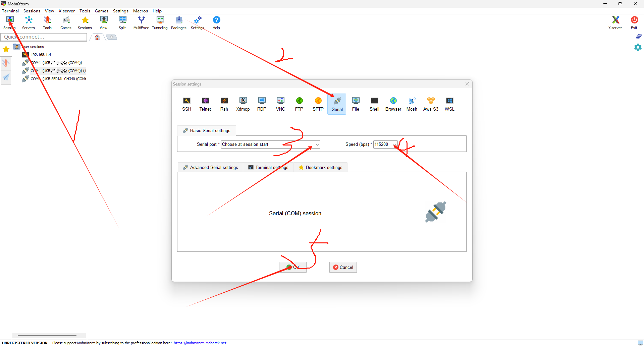Confirm the session with OK button
Image resolution: width=644 pixels, height=346 pixels.
[293, 267]
